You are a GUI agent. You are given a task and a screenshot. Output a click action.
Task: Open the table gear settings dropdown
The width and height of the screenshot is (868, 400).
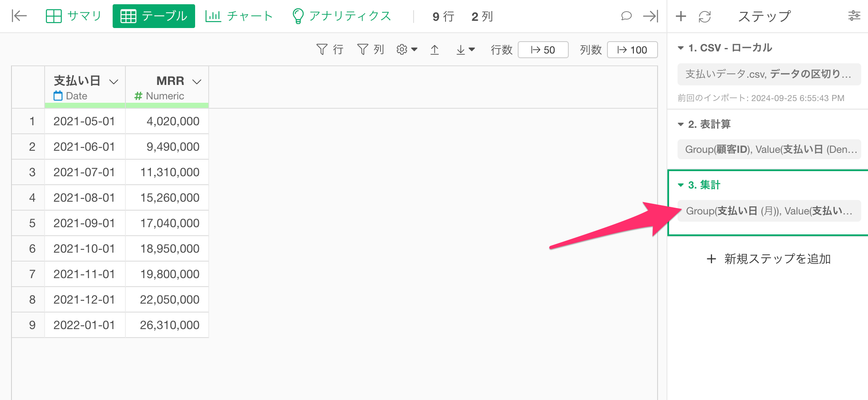tap(407, 50)
